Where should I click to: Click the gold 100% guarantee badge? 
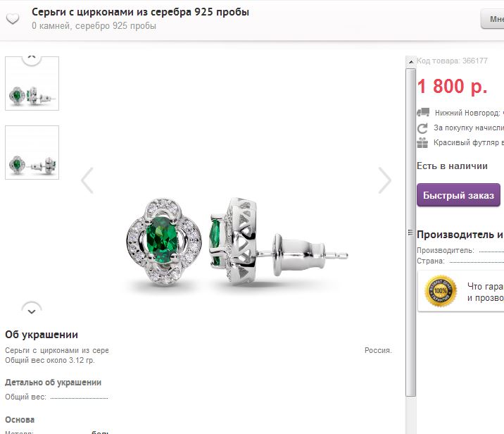(x=441, y=291)
